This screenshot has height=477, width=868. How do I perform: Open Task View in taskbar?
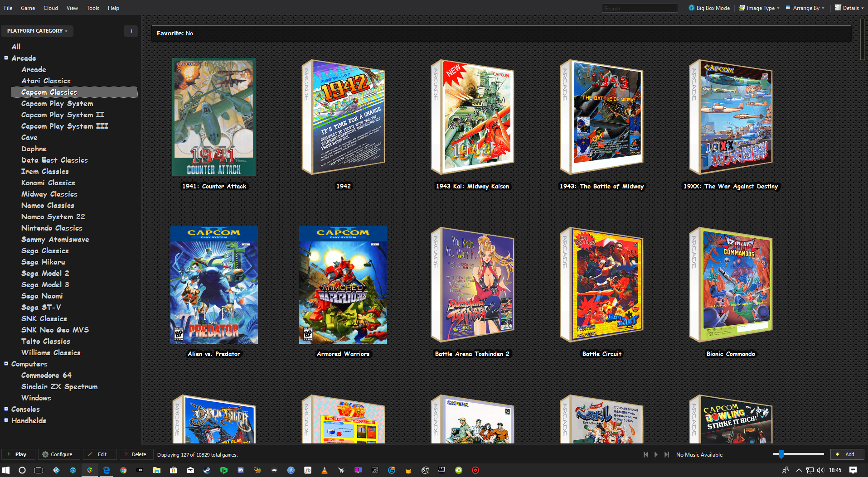[x=39, y=470]
